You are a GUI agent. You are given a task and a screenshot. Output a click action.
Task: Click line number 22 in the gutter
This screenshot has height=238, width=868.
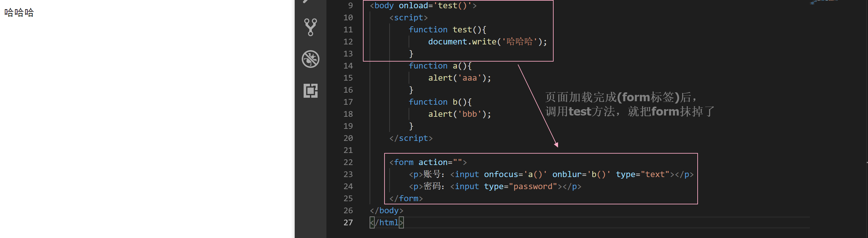tap(348, 162)
